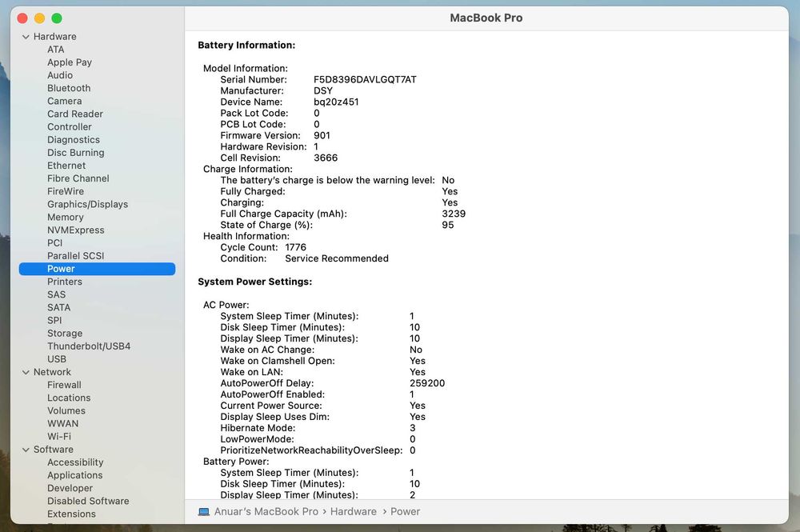Open Firewall network info
800x532 pixels.
tap(64, 385)
